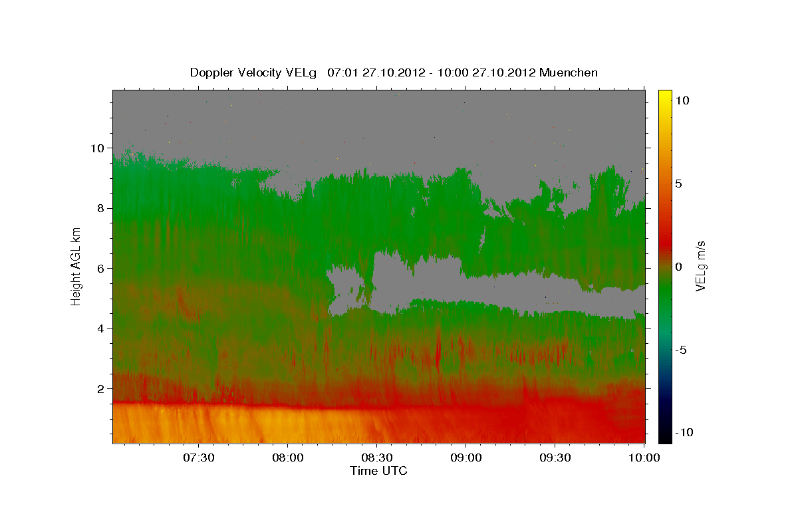The height and width of the screenshot is (532, 798).
Task: Click the colorbar label 'VELg m/s'
Action: [x=700, y=267]
